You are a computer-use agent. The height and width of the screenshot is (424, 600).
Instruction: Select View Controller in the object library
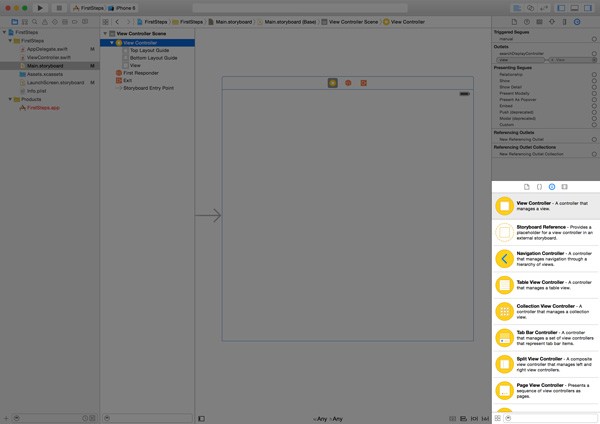tap(546, 206)
